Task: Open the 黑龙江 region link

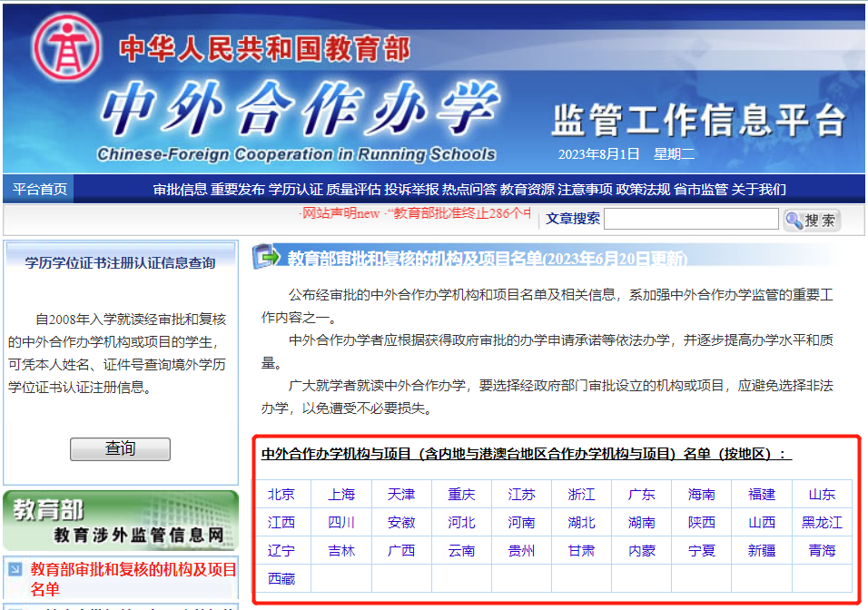Action: point(822,523)
